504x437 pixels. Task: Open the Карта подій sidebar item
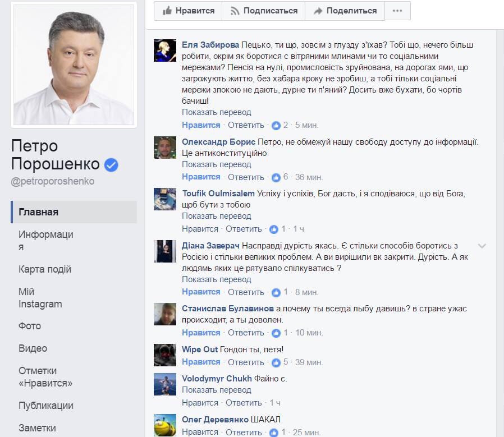[x=45, y=269]
